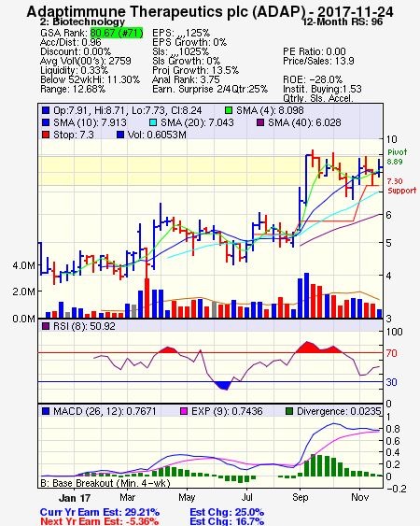Click the SMA (4): 8.098 label
This screenshot has width=420, height=526.
(x=270, y=110)
